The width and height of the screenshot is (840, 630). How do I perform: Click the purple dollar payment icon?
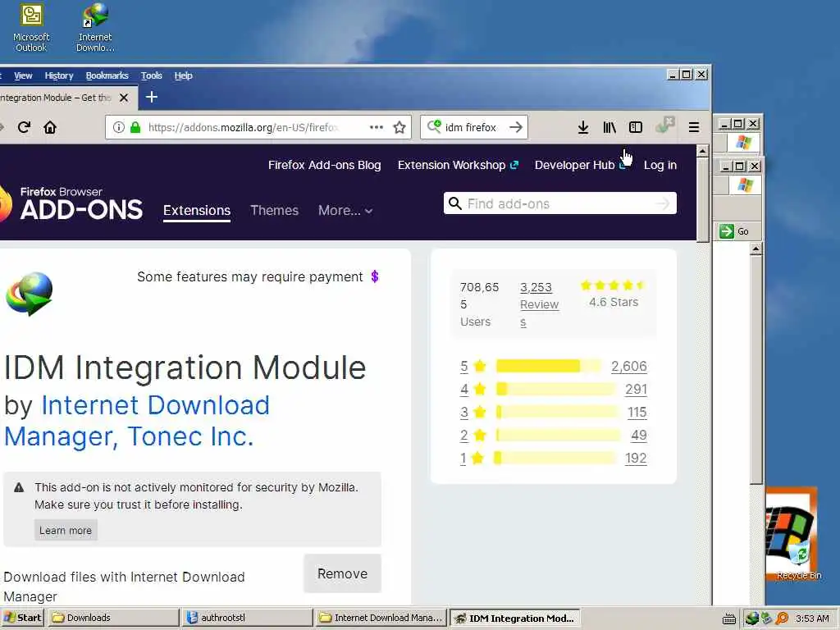tap(375, 276)
